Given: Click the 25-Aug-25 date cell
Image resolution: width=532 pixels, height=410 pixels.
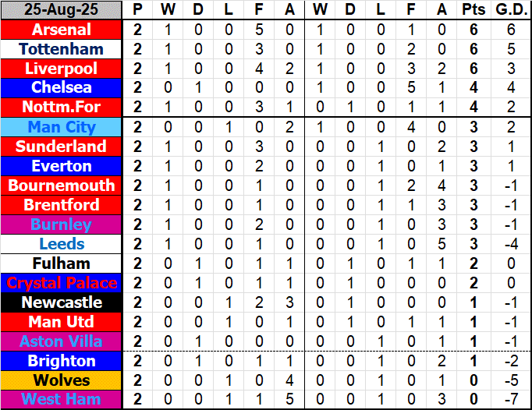Looking at the screenshot, I should (61, 10).
